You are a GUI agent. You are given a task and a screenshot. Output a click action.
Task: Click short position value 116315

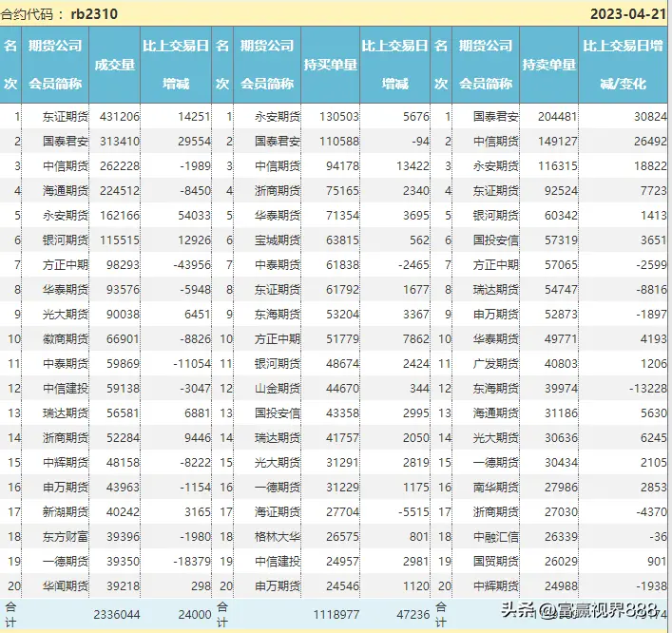coord(558,166)
